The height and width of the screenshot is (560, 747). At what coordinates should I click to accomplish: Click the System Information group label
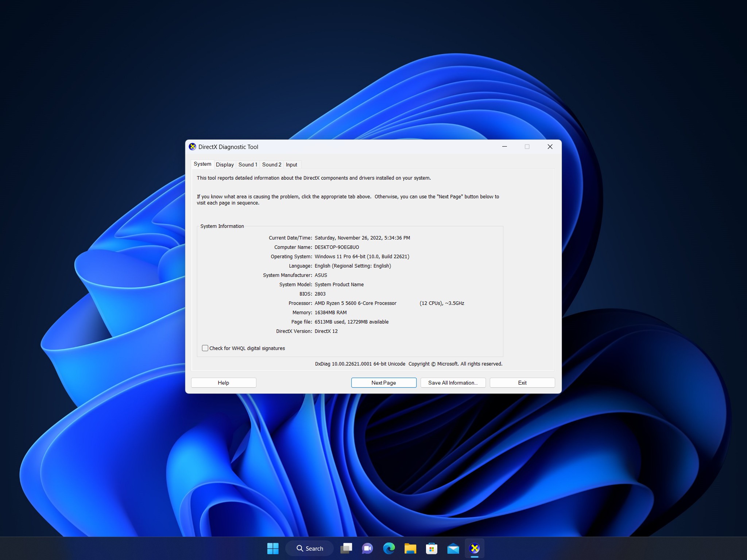point(222,226)
